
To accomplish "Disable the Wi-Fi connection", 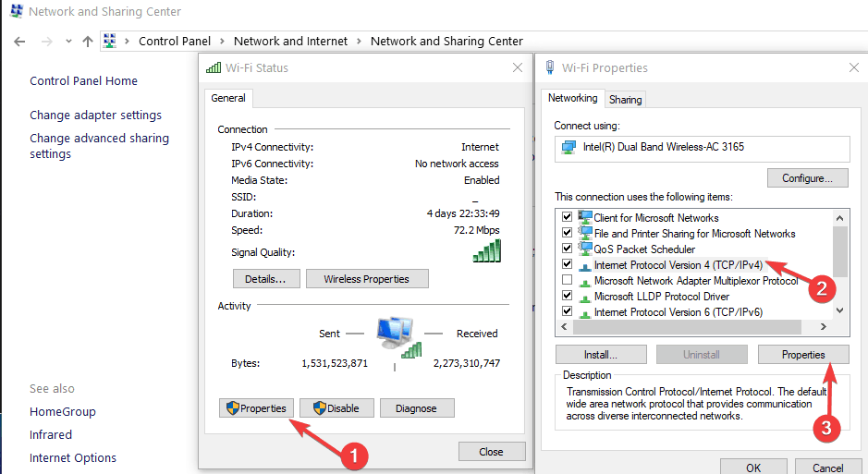I will click(336, 408).
